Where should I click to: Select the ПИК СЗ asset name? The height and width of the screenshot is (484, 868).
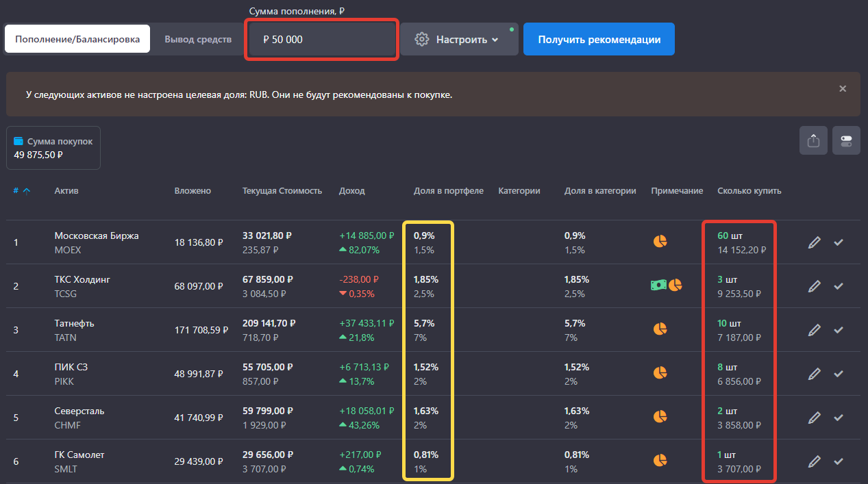(x=71, y=367)
